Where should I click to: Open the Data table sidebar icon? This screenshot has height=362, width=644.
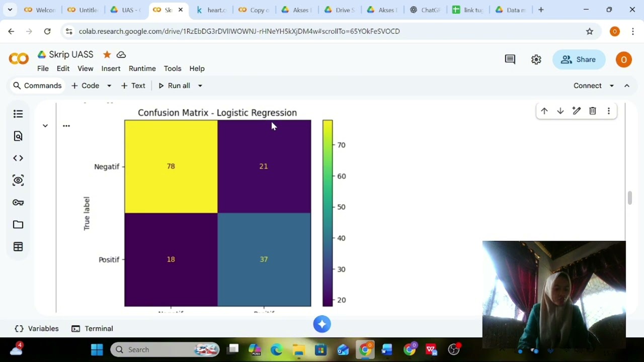click(x=18, y=247)
